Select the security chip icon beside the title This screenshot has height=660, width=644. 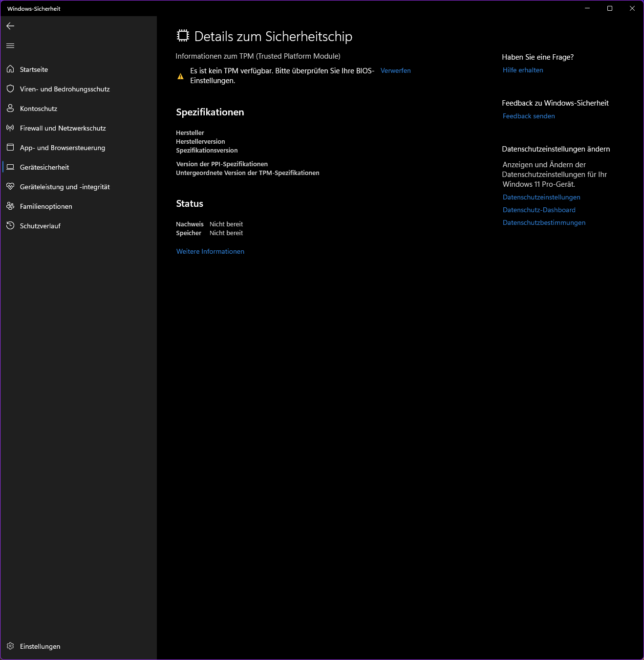(183, 36)
